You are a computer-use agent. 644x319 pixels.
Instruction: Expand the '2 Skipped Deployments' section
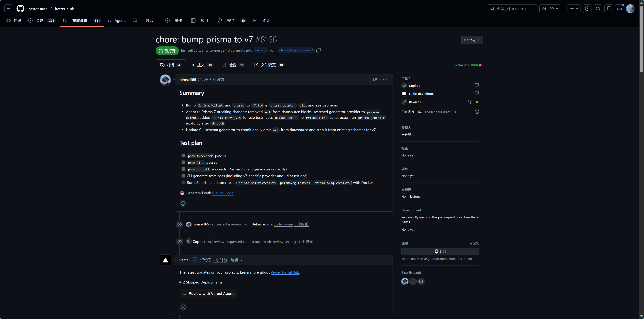201,282
